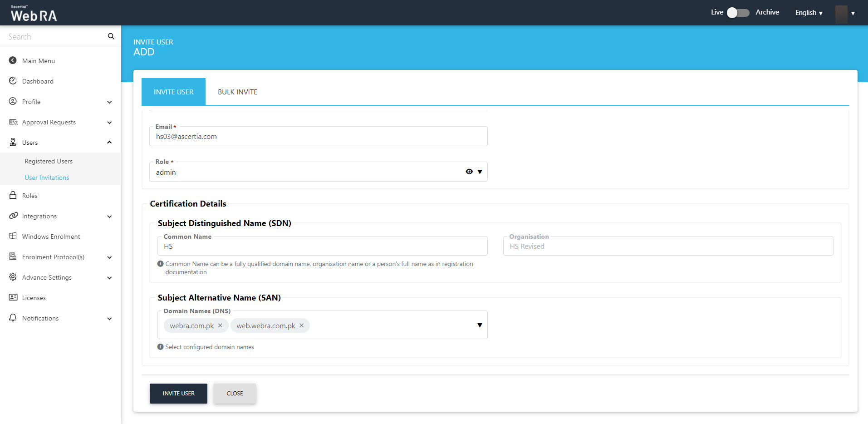Remove the webra.com.pk domain chip
This screenshot has height=424, width=868.
220,325
